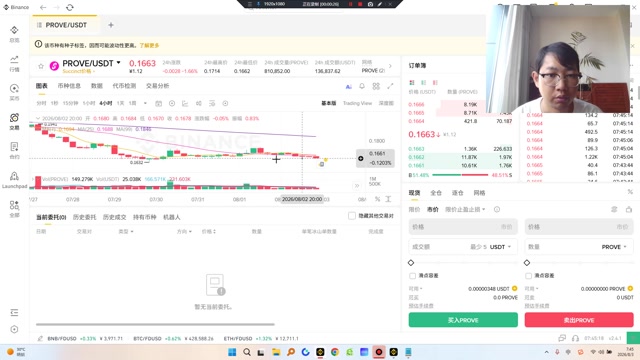Toggle hide other trading pairs checkbox

(x=352, y=216)
